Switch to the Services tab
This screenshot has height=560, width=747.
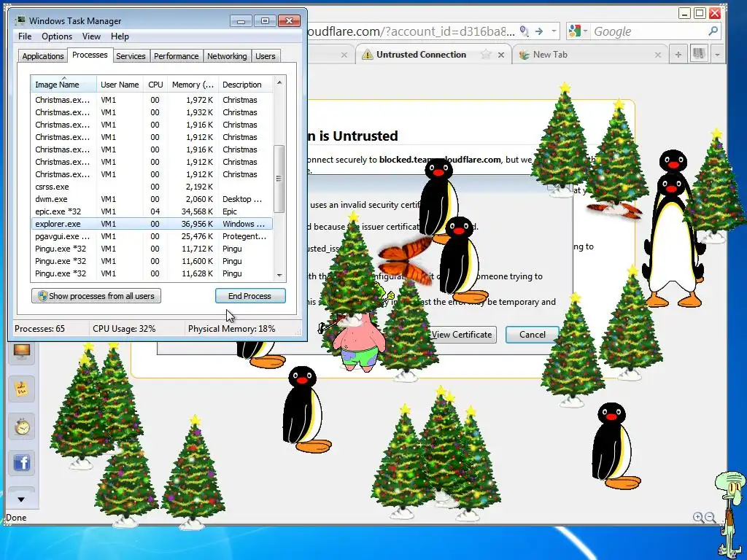[131, 56]
